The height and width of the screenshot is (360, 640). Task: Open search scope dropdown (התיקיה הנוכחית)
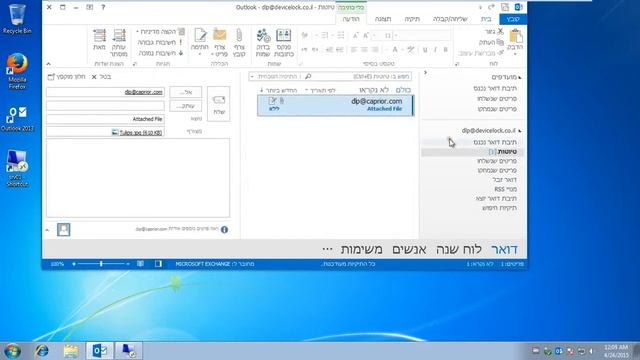(276, 76)
